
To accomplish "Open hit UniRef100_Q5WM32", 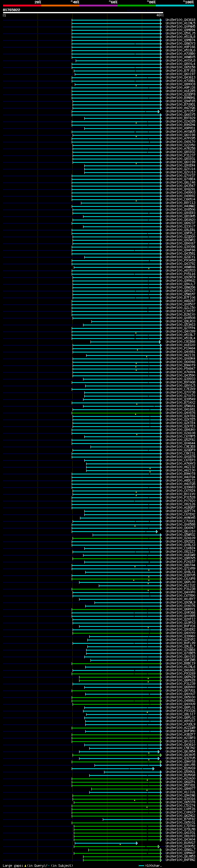I will click(x=180, y=535).
